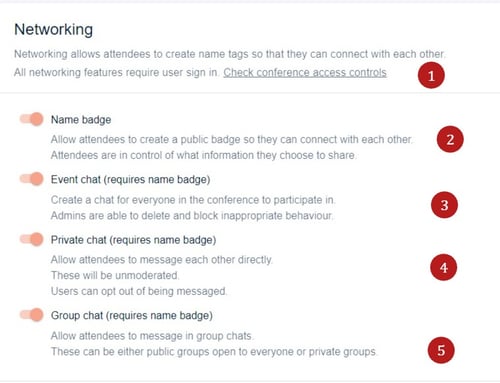500x383 pixels.
Task: Click the red number 4 marker
Action: click(x=443, y=267)
